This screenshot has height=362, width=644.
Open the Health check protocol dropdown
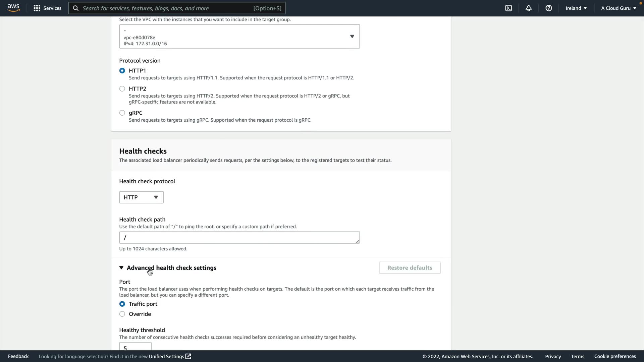(141, 197)
